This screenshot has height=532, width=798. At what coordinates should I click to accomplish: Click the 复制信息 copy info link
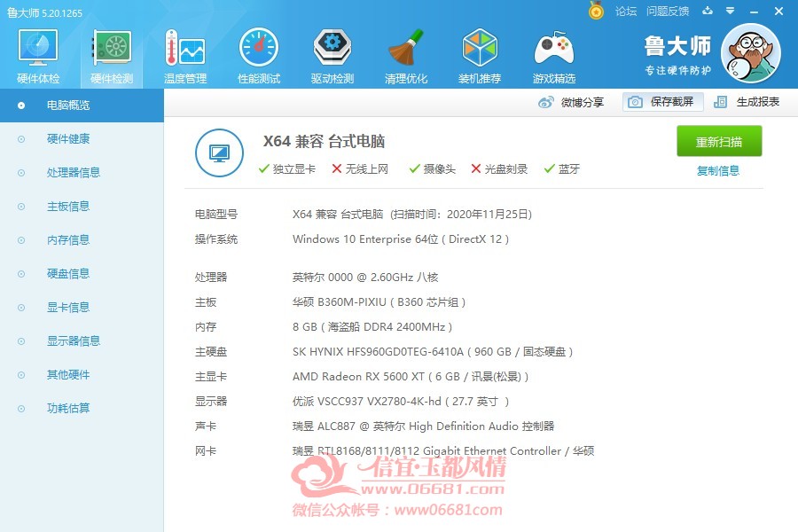tap(718, 170)
